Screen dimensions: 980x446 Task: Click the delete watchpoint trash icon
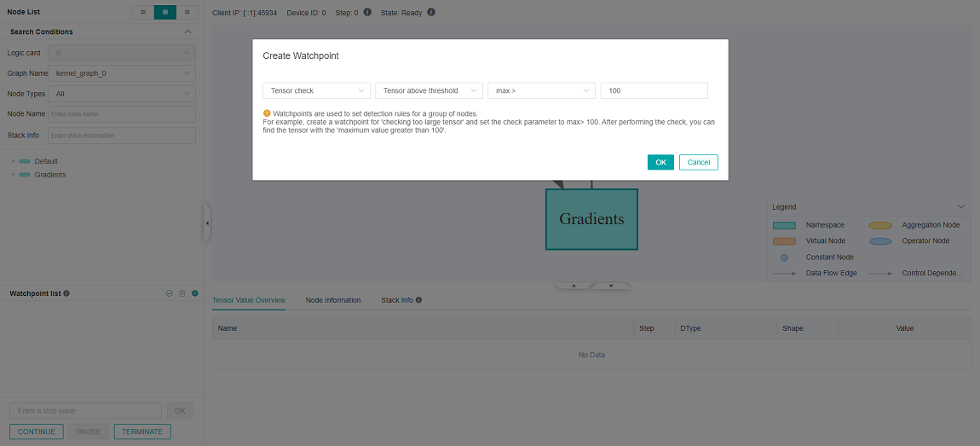coord(182,293)
